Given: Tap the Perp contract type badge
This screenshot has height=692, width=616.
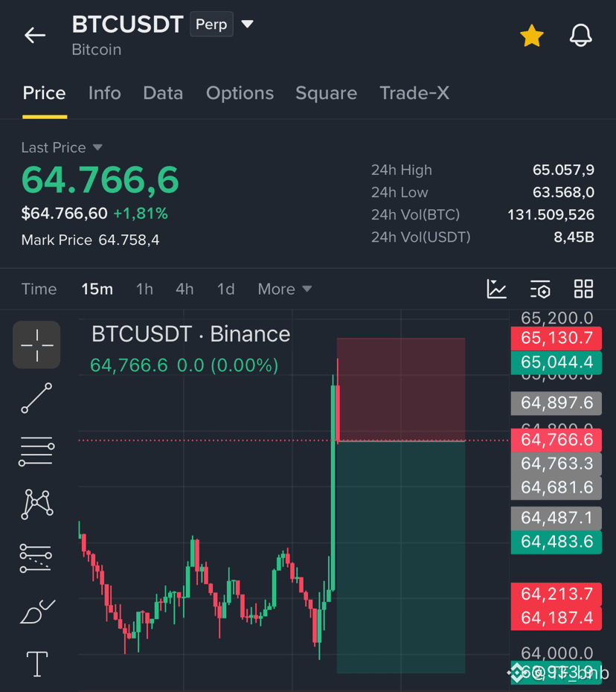Looking at the screenshot, I should [x=211, y=25].
